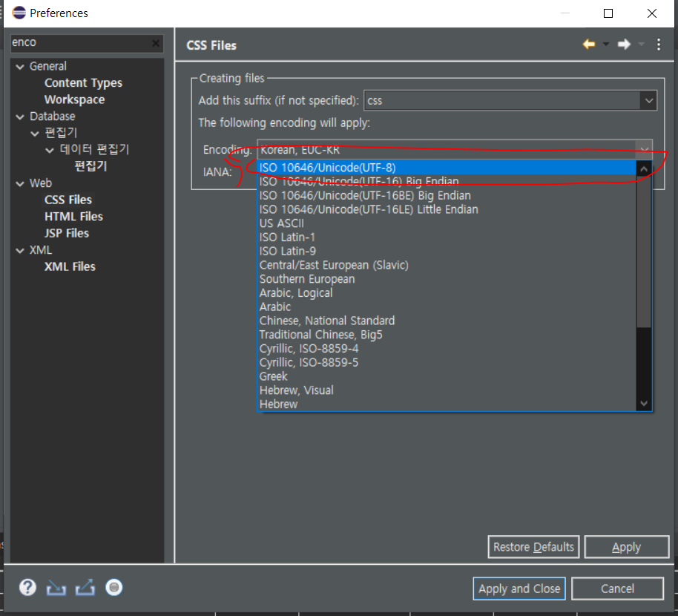Screen dimensions: 678x616
Task: Select JSP Files preference page
Action: click(x=67, y=233)
